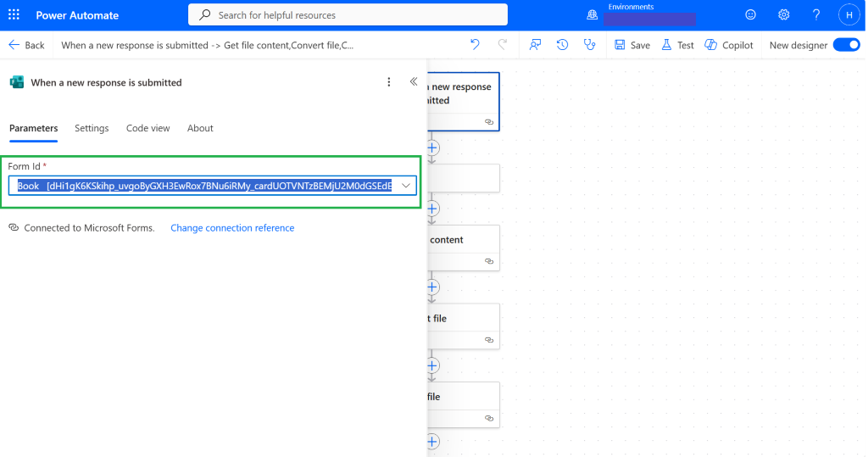
Task: Open the app launcher waffle icon
Action: (x=14, y=15)
